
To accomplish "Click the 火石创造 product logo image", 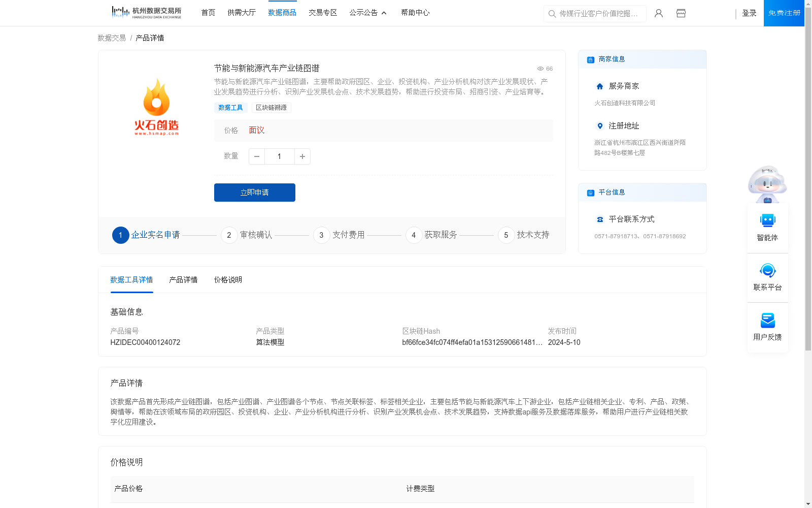I will 156,107.
